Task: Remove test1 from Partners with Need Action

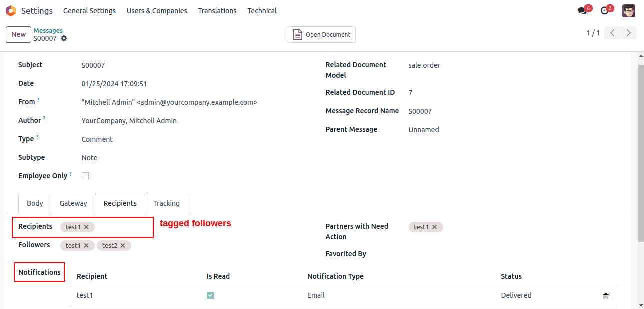Action: click(435, 227)
